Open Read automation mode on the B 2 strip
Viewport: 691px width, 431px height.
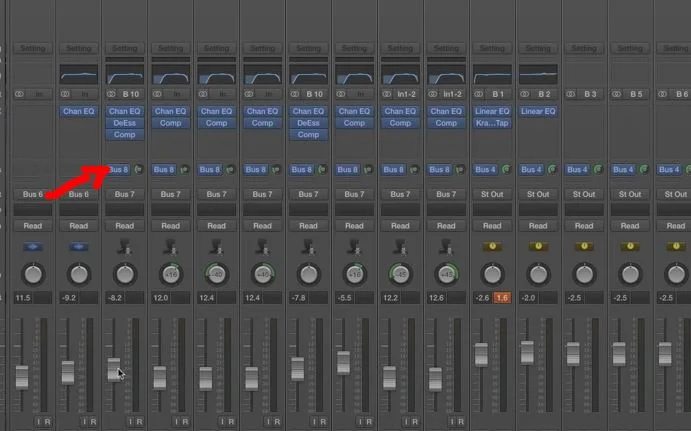(x=538, y=226)
